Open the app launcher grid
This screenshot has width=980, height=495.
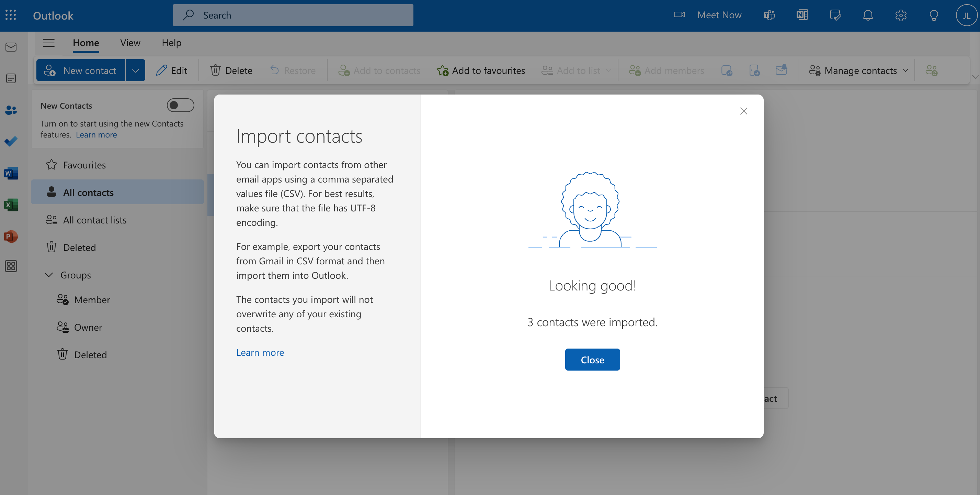[10, 15]
